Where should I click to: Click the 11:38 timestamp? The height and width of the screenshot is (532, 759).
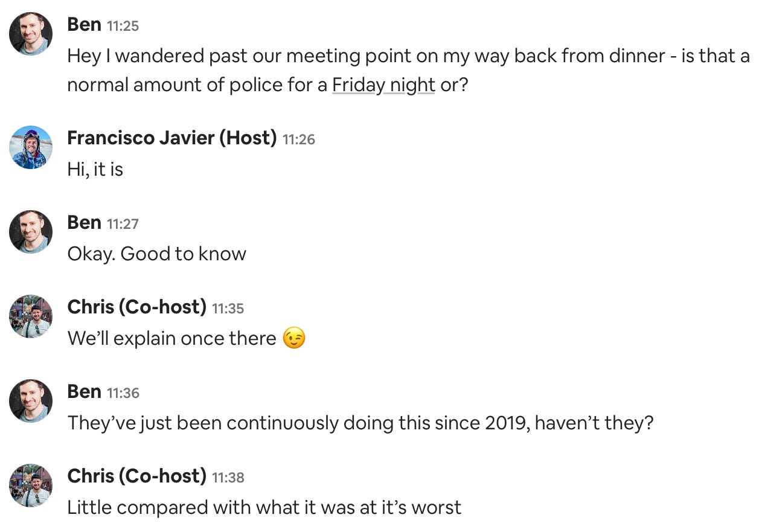228,478
